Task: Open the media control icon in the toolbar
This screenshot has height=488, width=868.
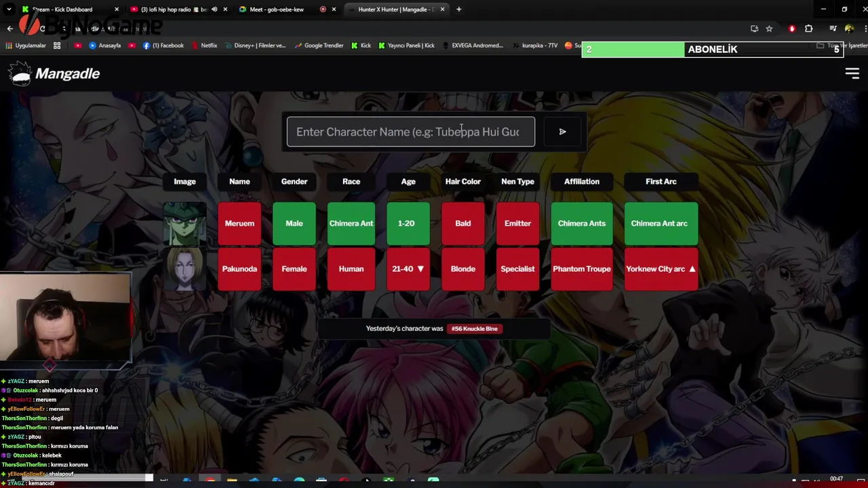Action: tap(833, 28)
